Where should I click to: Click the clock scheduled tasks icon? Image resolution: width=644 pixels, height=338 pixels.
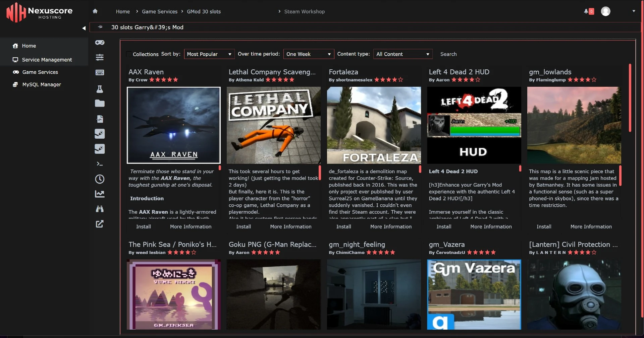click(x=100, y=179)
